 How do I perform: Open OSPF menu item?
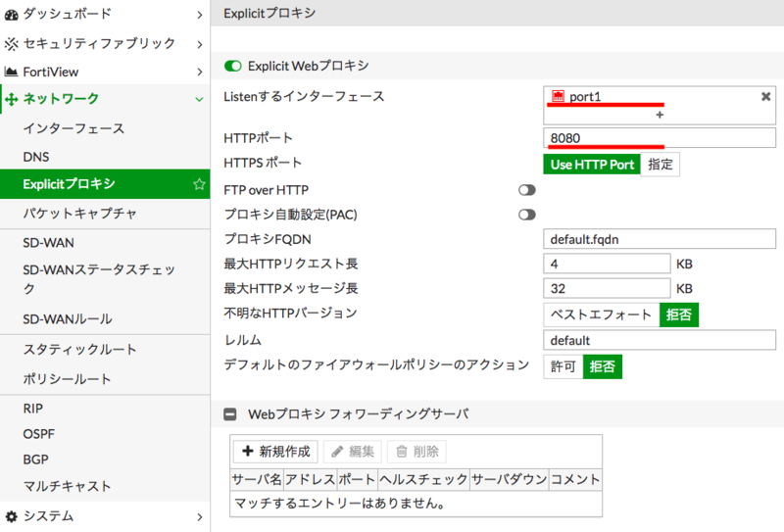click(x=105, y=434)
